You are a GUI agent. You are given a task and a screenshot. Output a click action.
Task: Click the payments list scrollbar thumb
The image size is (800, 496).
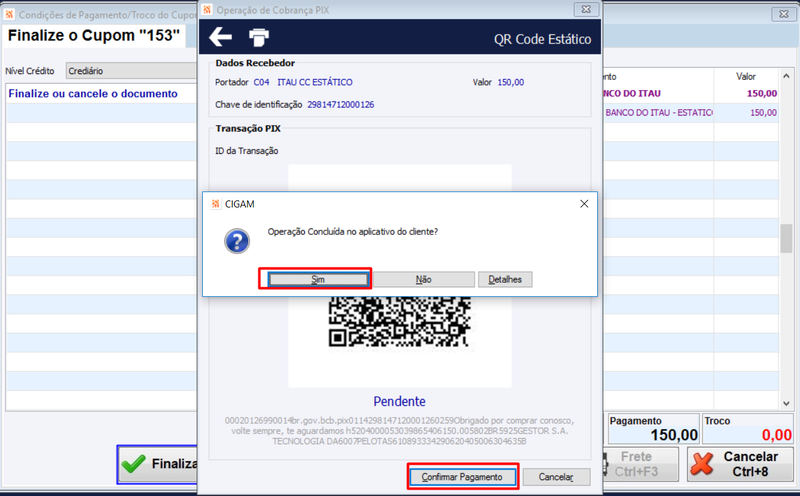coord(786,238)
